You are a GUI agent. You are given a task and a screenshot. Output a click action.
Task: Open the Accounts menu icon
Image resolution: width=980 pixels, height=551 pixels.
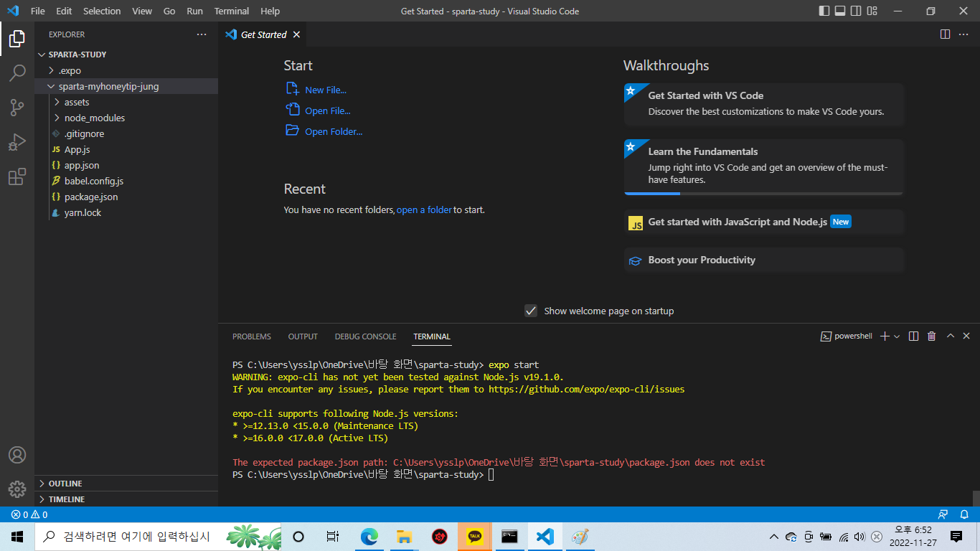click(x=17, y=455)
